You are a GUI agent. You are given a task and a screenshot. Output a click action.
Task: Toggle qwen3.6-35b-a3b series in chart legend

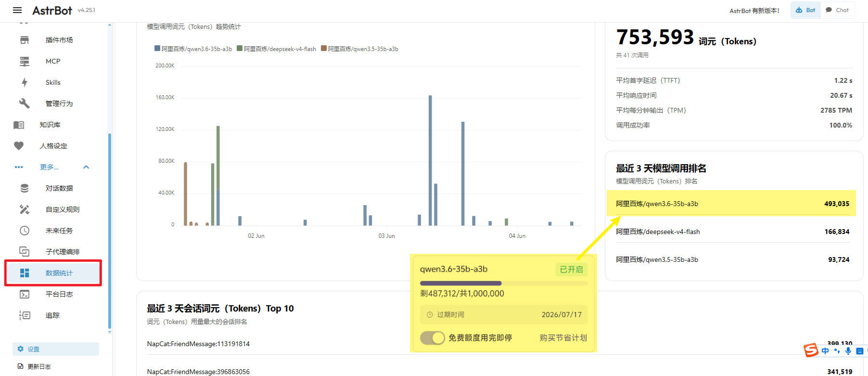click(x=193, y=49)
